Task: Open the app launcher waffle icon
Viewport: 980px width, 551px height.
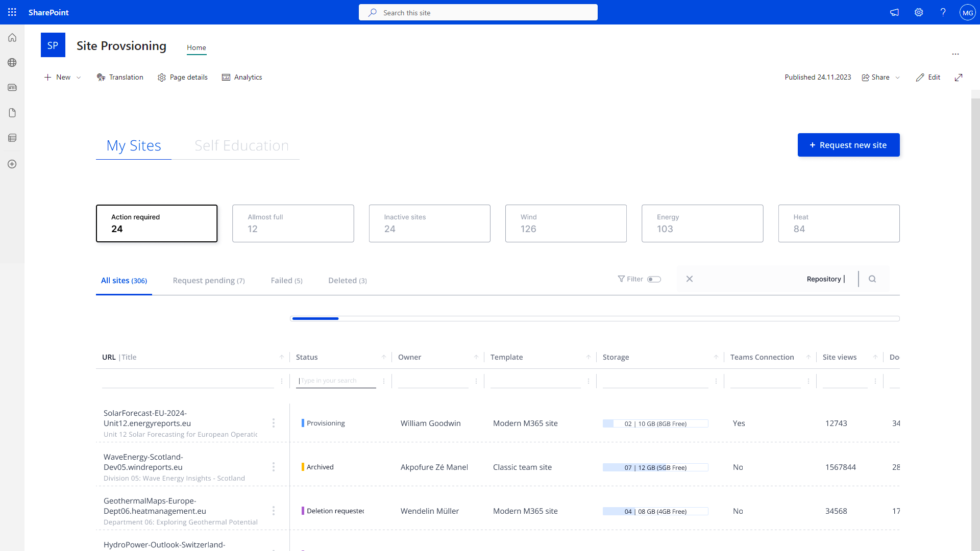Action: point(12,12)
